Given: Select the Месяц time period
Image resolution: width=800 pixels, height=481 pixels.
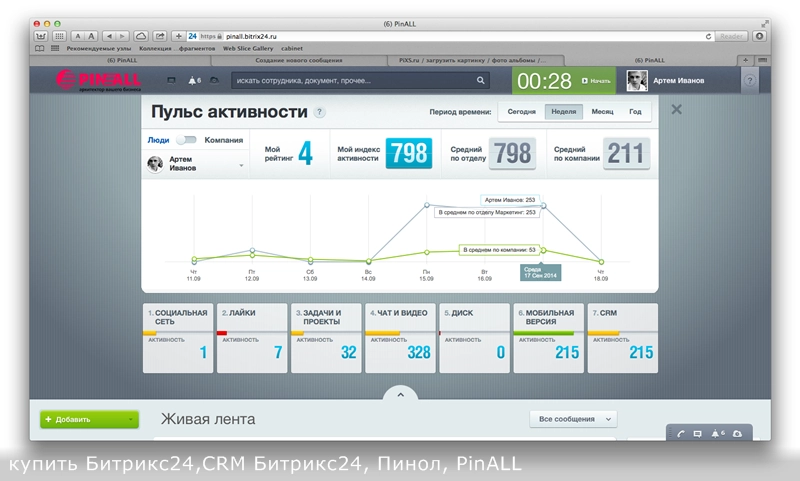Looking at the screenshot, I should 602,112.
